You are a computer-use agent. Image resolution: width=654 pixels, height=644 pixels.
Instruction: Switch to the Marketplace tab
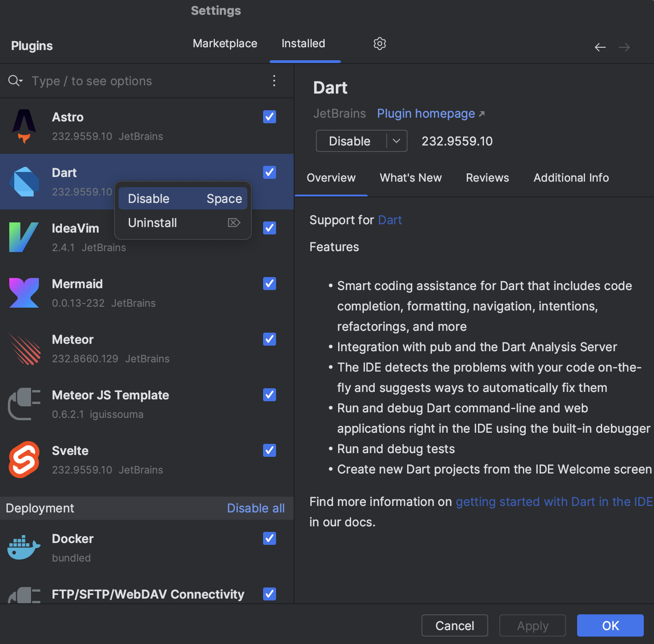[x=225, y=44]
